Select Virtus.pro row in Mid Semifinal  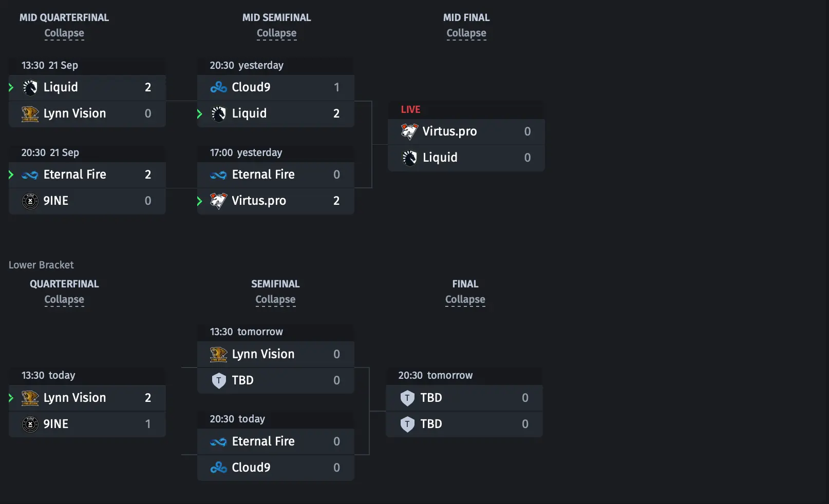point(276,201)
